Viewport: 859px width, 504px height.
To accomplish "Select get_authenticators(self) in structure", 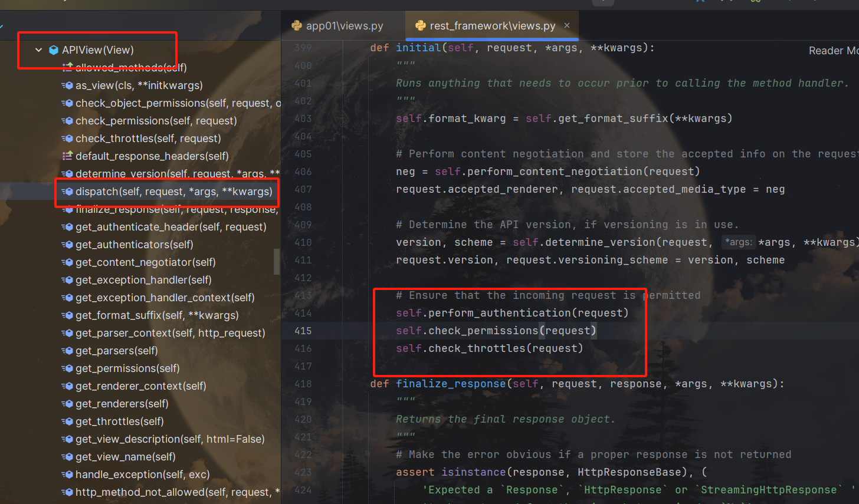I will tap(134, 245).
